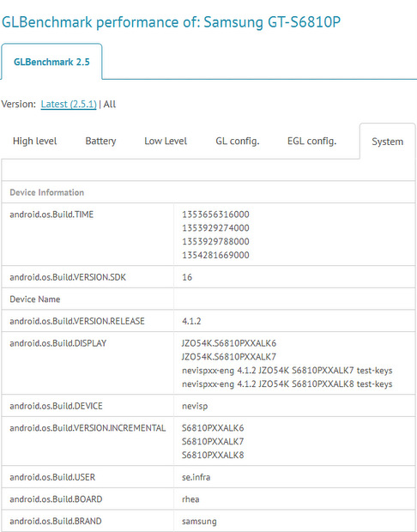Select the SDK value 16
Screen dimensions: 417x532
187,277
